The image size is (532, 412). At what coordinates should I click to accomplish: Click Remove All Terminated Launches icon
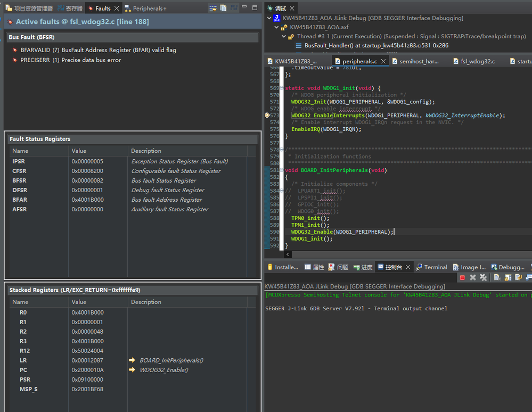point(483,277)
